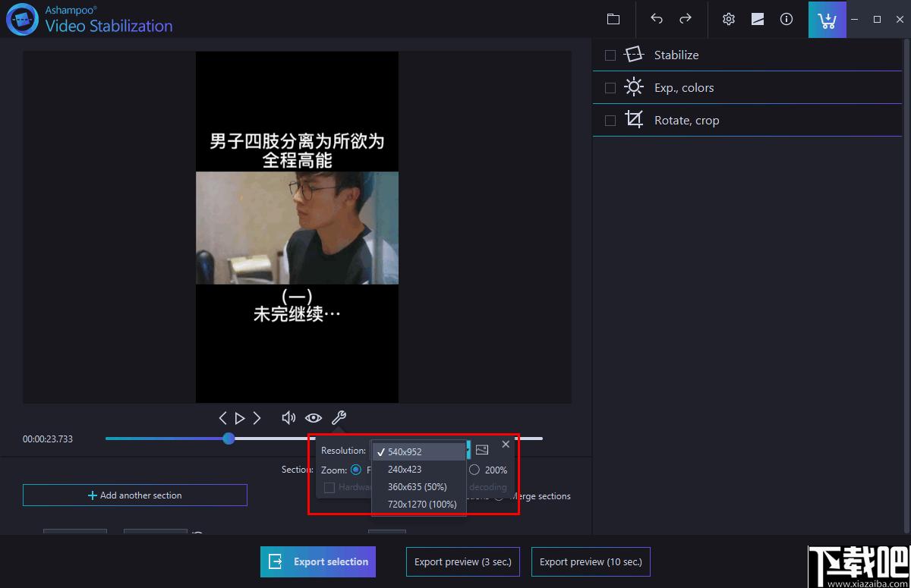The height and width of the screenshot is (588, 911).
Task: Click the Exp., colors sun icon
Action: point(633,87)
